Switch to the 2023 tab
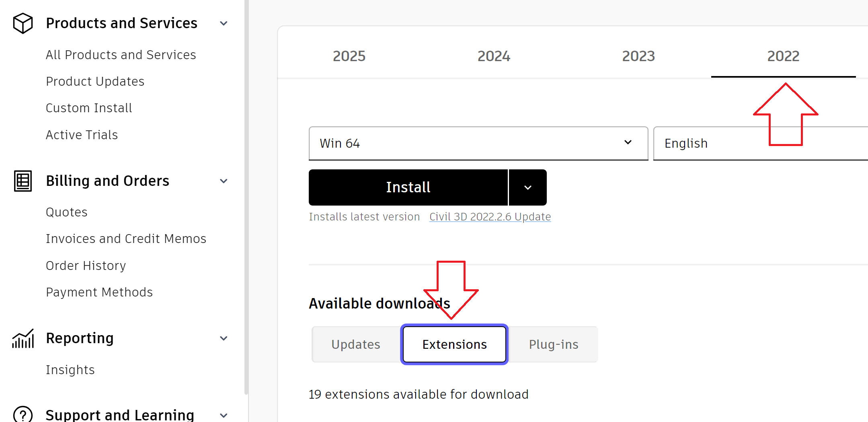Screen dimensions: 868x422 point(638,56)
